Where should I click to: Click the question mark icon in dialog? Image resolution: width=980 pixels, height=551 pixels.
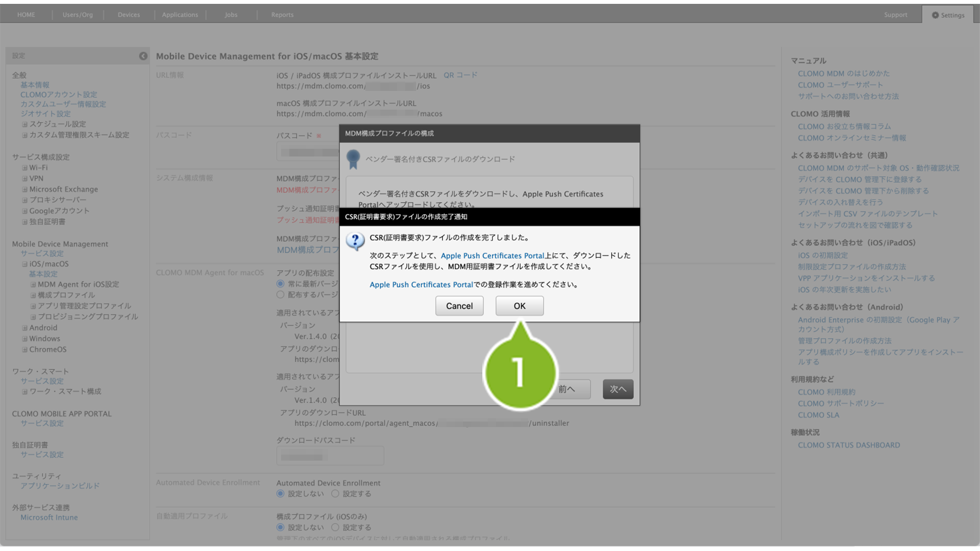tap(355, 241)
